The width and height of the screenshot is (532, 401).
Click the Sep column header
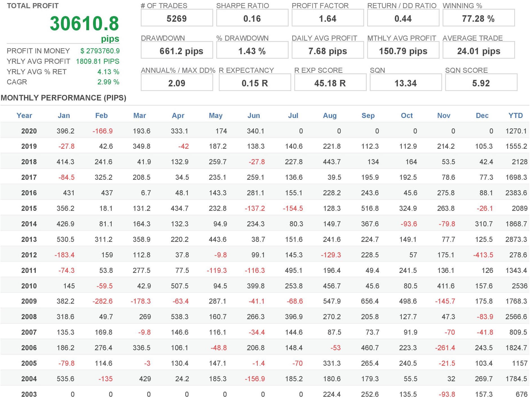pyautogui.click(x=368, y=115)
